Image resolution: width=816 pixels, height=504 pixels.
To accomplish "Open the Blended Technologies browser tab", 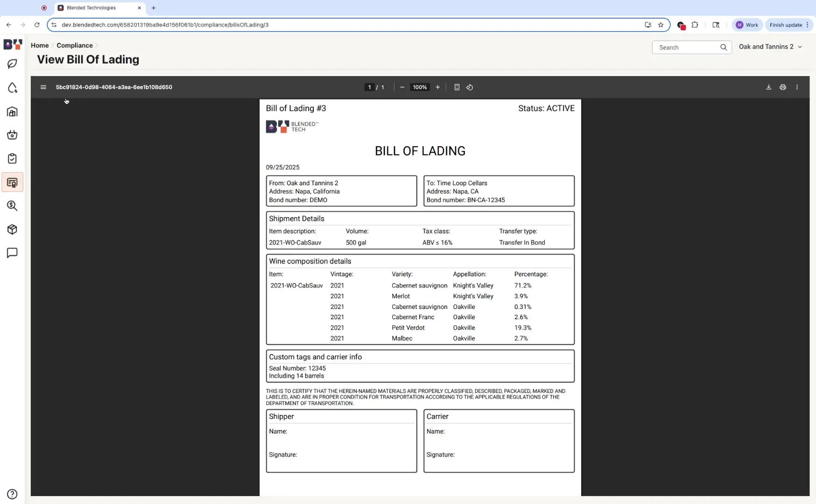I will [100, 8].
